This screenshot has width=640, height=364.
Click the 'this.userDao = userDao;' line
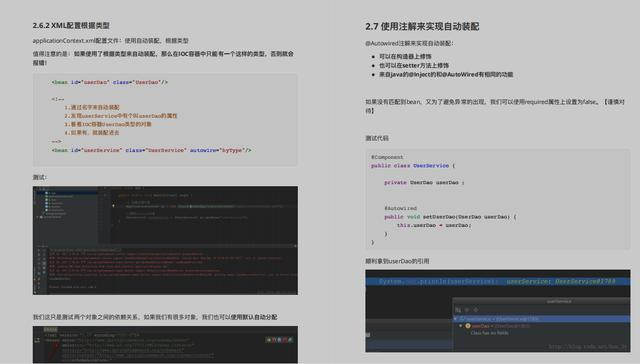pos(434,225)
